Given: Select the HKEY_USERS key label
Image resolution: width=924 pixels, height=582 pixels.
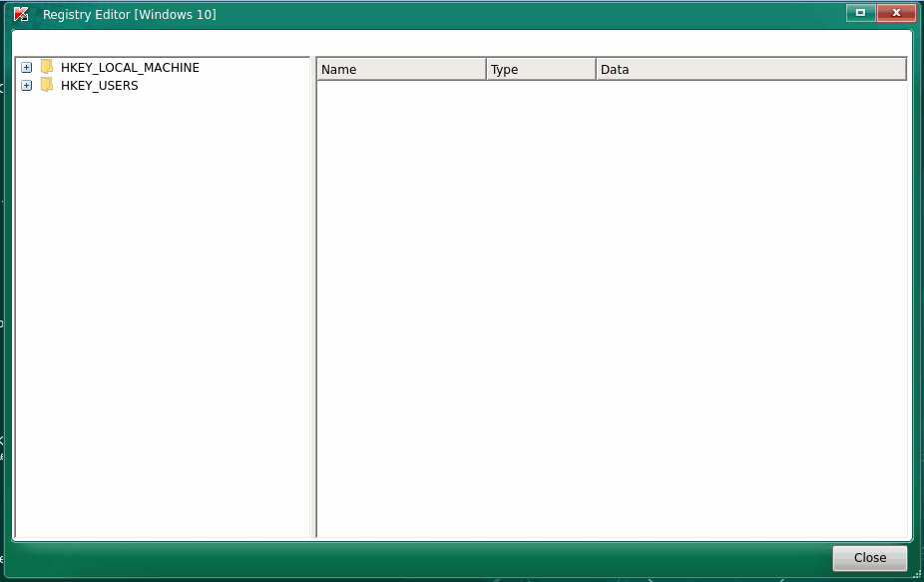Looking at the screenshot, I should tap(100, 86).
